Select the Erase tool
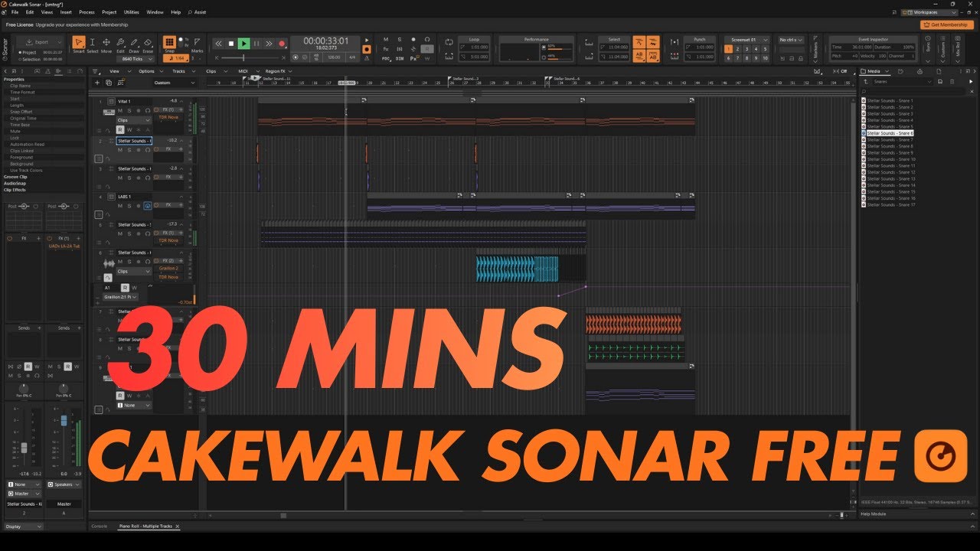Viewport: 980px width, 551px height. [148, 45]
